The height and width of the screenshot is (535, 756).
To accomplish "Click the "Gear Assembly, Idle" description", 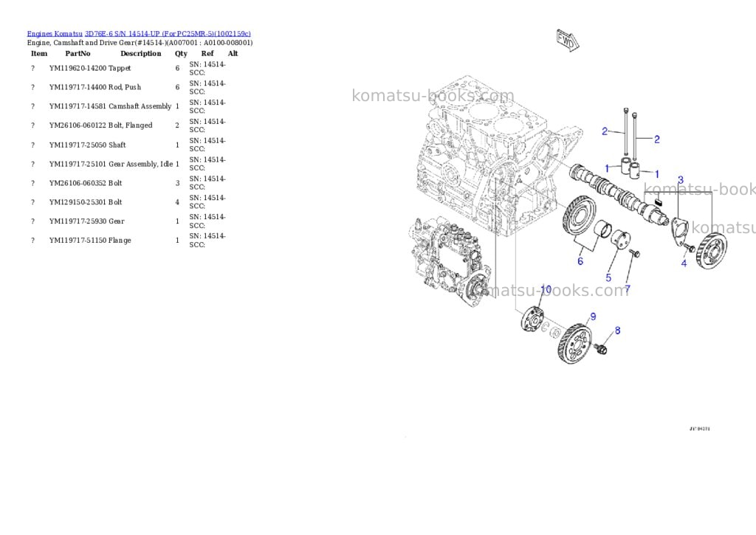I will click(x=140, y=165).
